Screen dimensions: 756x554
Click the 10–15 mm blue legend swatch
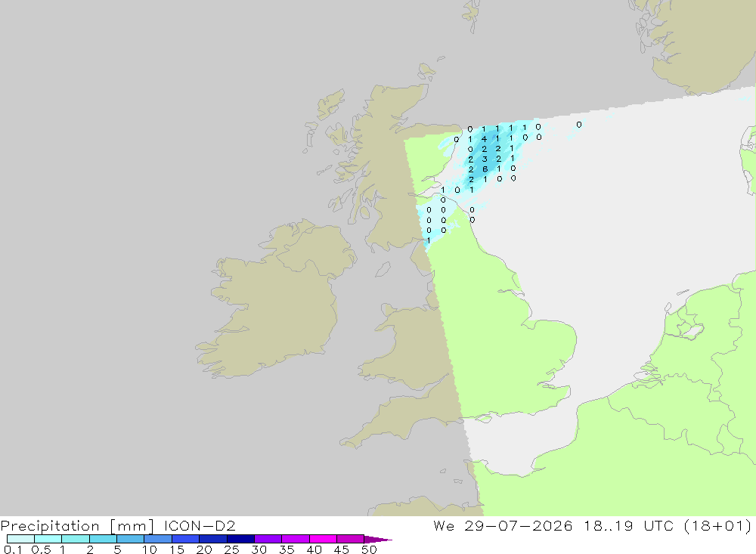(158, 539)
